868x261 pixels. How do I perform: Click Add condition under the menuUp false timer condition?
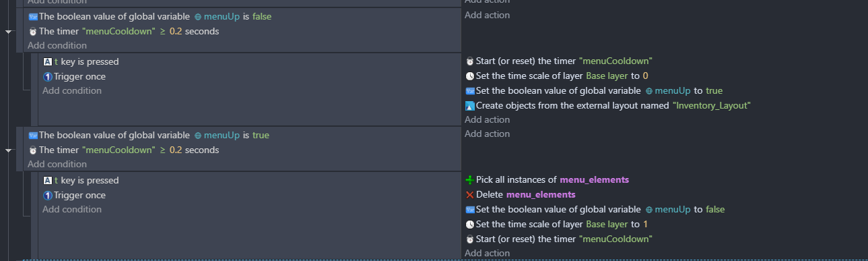point(57,45)
